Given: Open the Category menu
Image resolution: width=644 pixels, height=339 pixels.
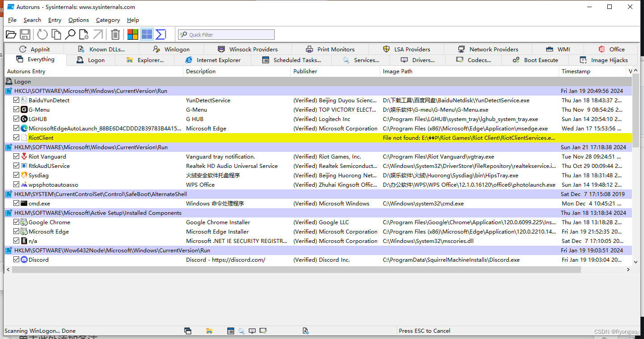Looking at the screenshot, I should point(108,20).
